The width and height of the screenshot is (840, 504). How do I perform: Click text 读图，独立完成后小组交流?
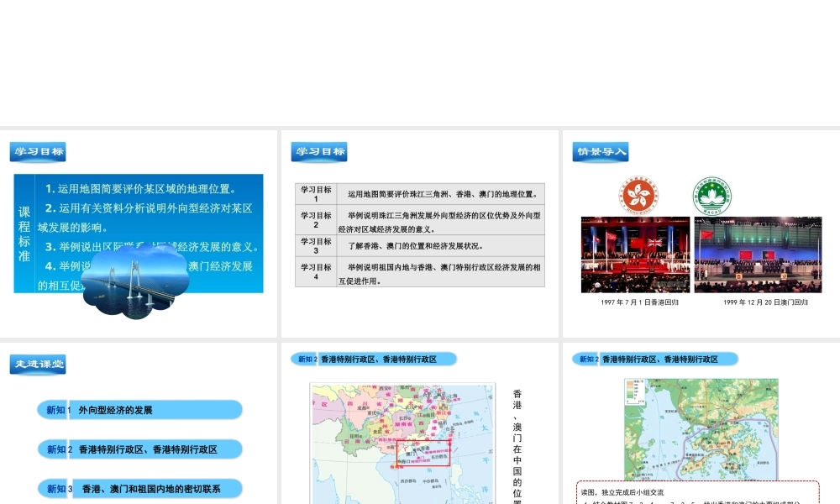(x=622, y=492)
